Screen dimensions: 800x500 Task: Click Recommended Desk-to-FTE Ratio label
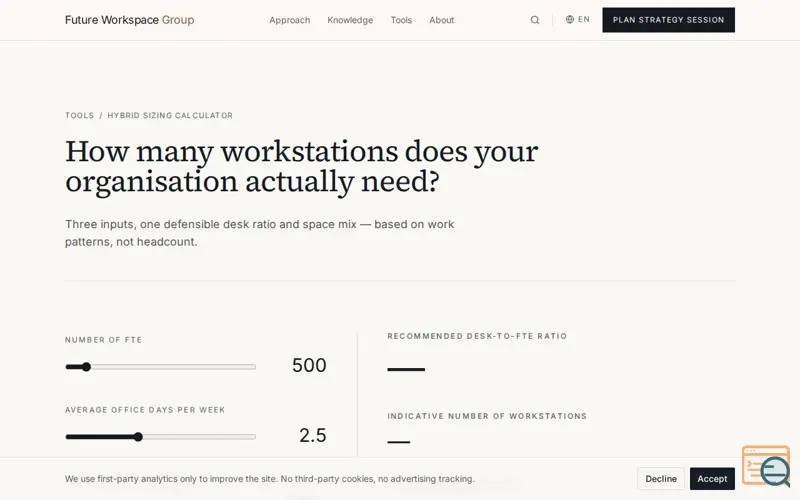pos(477,336)
